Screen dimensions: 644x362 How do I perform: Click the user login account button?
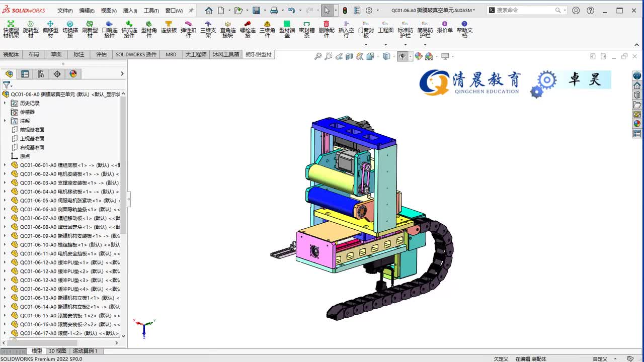pyautogui.click(x=576, y=10)
